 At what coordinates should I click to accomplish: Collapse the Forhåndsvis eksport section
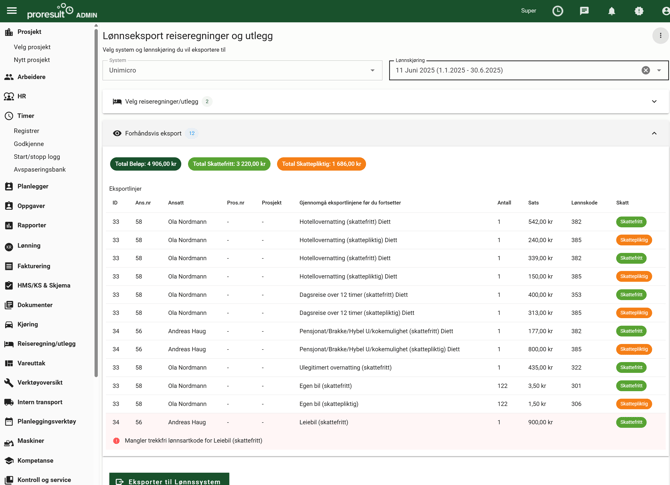point(654,133)
